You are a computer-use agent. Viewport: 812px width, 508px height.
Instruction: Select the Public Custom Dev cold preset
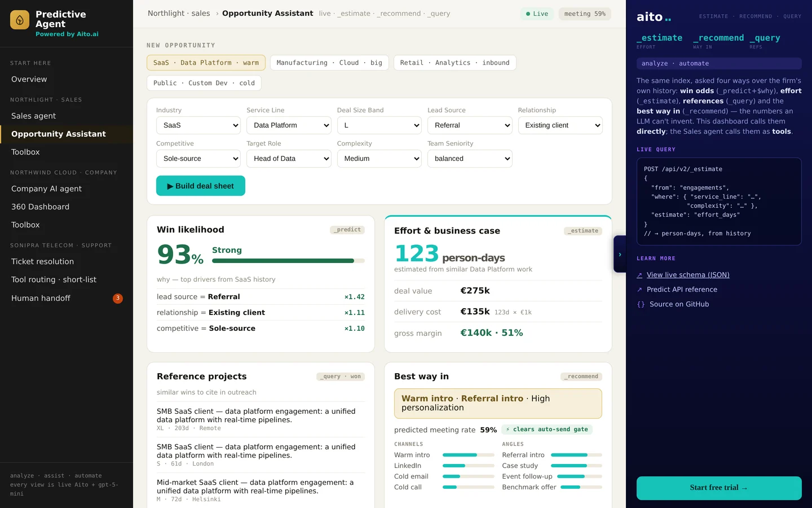point(204,83)
